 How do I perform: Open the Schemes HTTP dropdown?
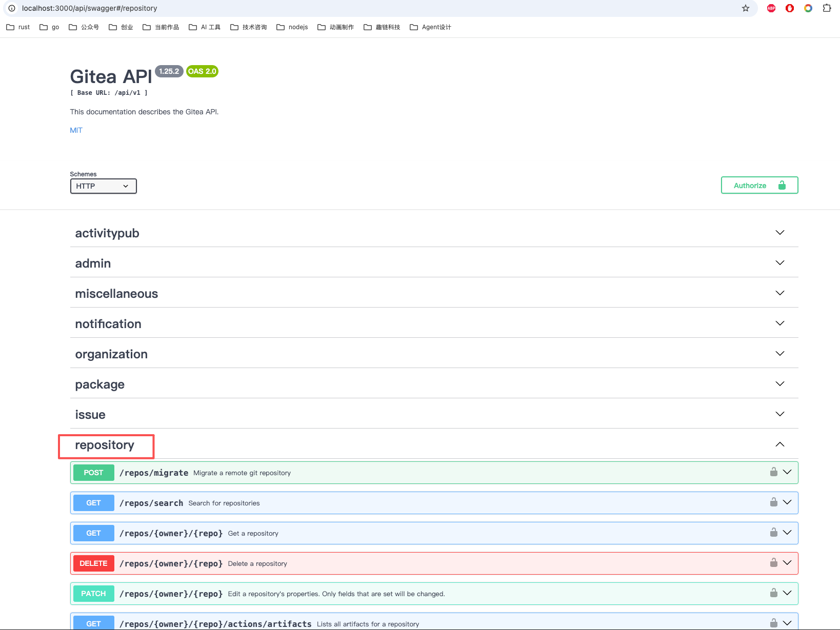[x=103, y=186]
